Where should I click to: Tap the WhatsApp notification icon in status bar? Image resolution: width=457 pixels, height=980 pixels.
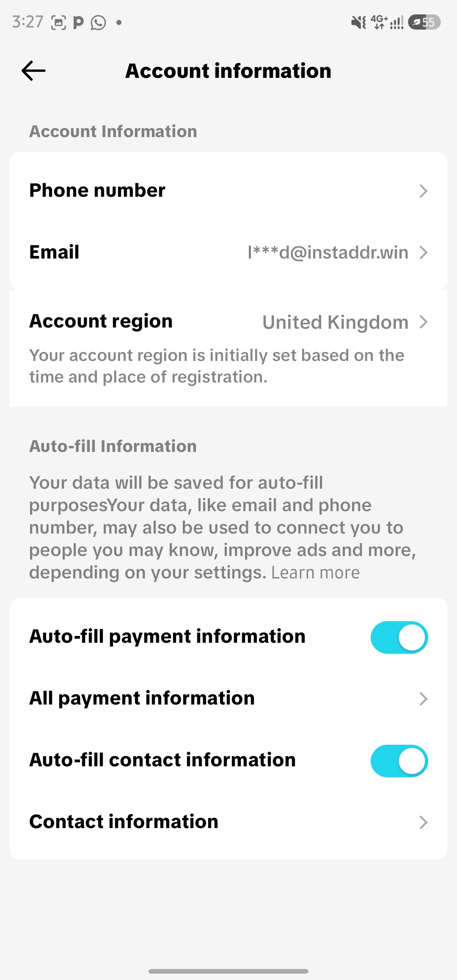(99, 22)
